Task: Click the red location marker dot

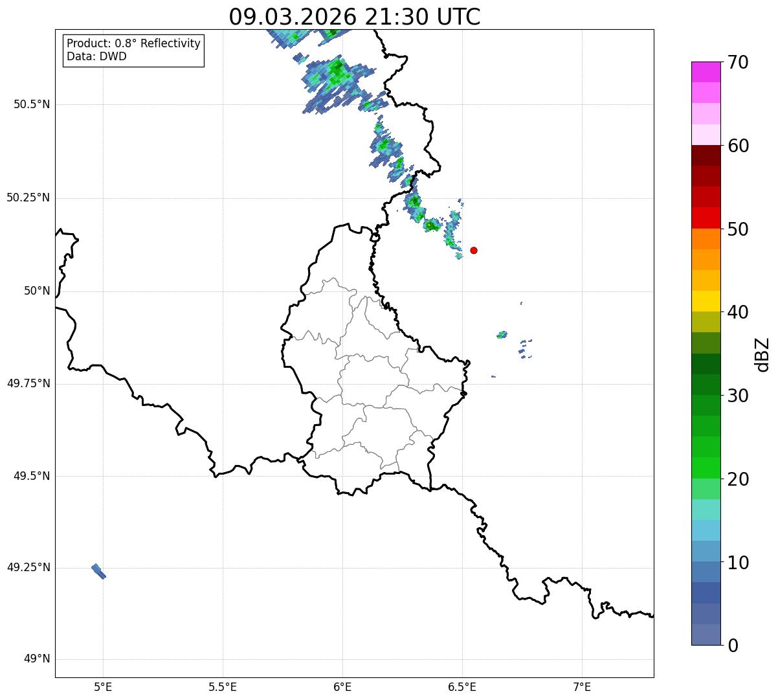Action: click(x=474, y=250)
